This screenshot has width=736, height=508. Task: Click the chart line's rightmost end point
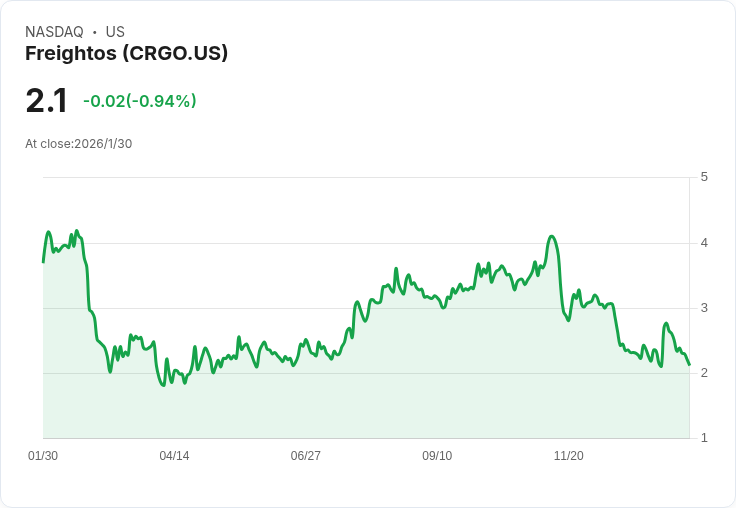pos(689,364)
